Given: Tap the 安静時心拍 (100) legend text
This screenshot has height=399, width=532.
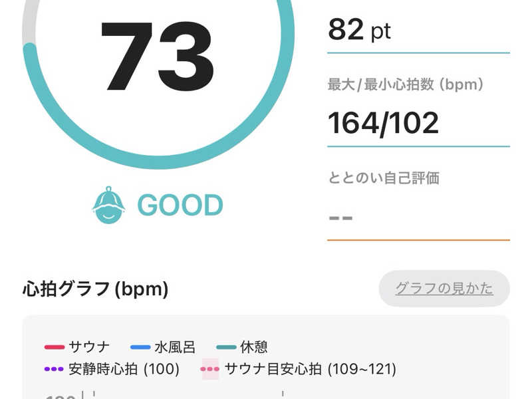Looking at the screenshot, I should coord(124,368).
